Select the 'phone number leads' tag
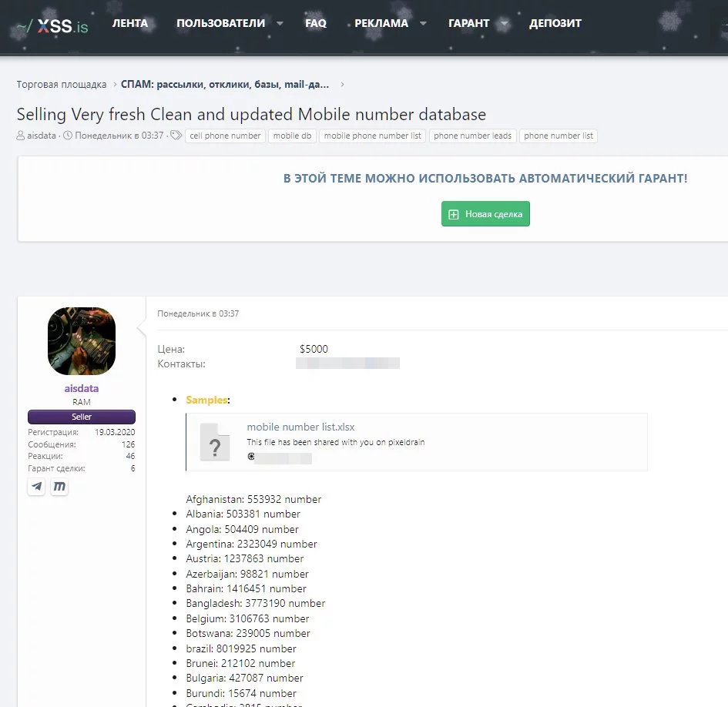The image size is (728, 707). click(472, 136)
